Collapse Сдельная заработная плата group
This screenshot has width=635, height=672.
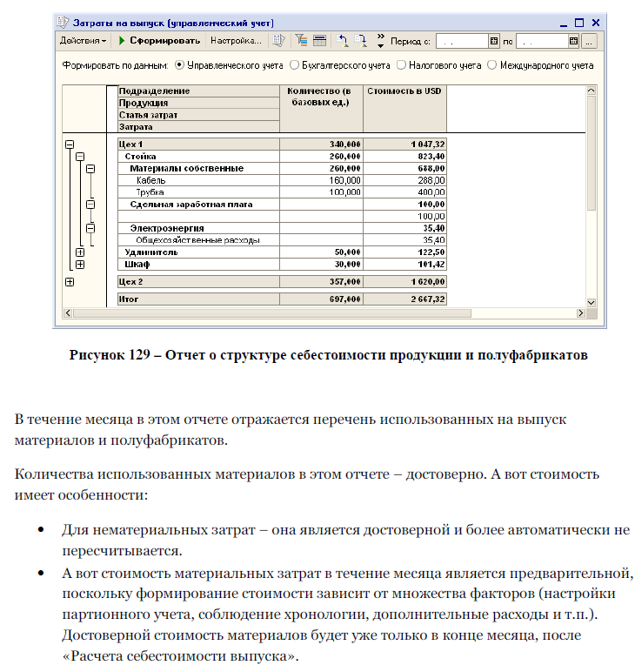pyautogui.click(x=90, y=205)
